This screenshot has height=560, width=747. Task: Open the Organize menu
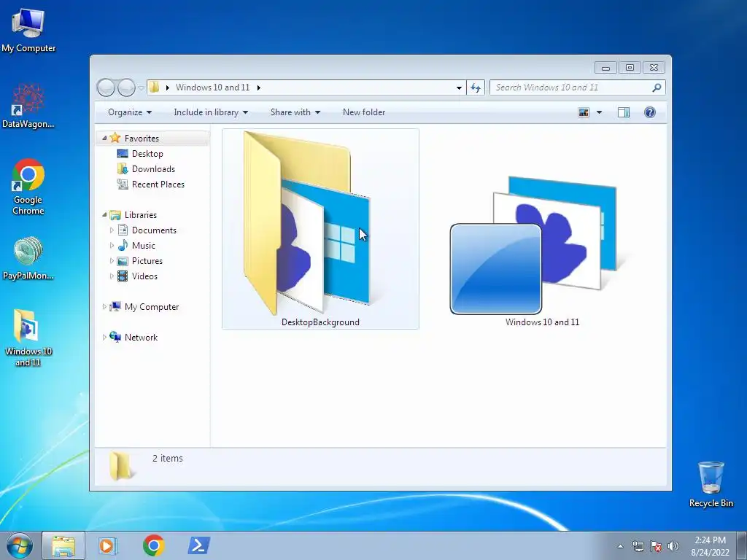click(130, 112)
